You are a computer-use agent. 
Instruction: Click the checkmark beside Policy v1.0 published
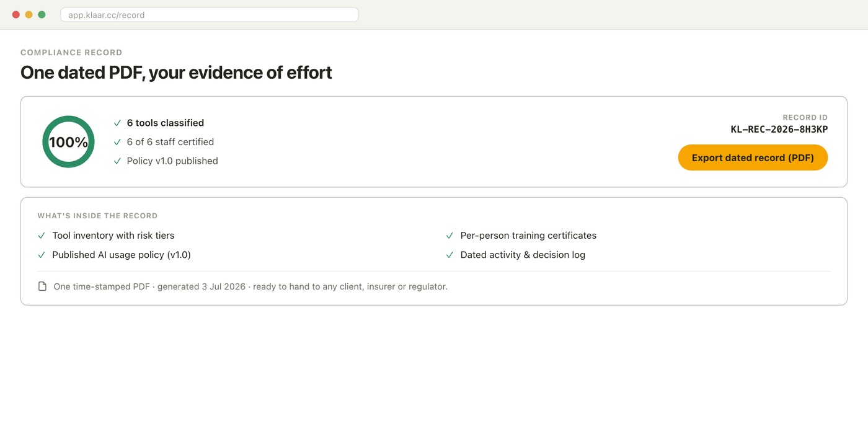[117, 161]
